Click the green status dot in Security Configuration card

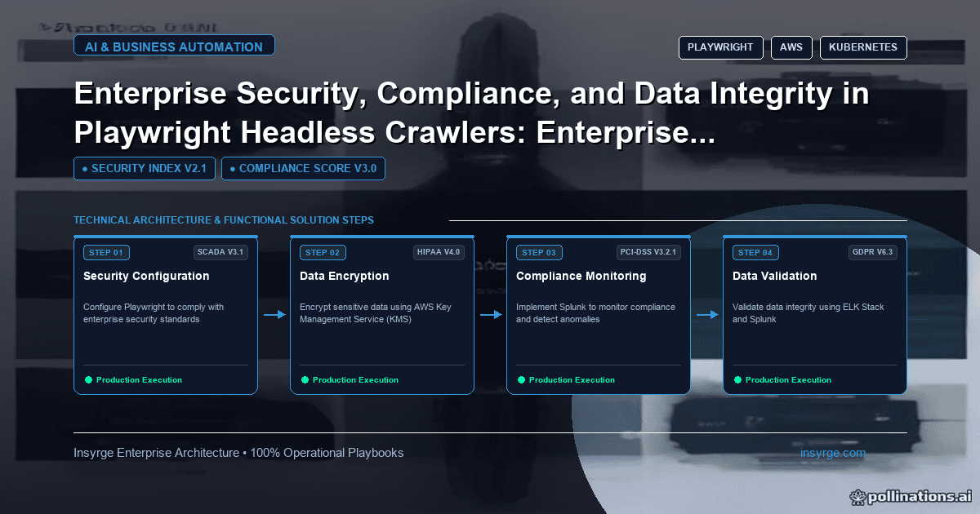click(88, 379)
